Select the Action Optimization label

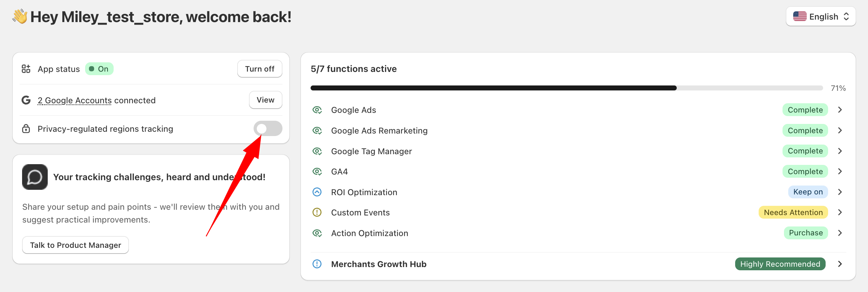[370, 233]
